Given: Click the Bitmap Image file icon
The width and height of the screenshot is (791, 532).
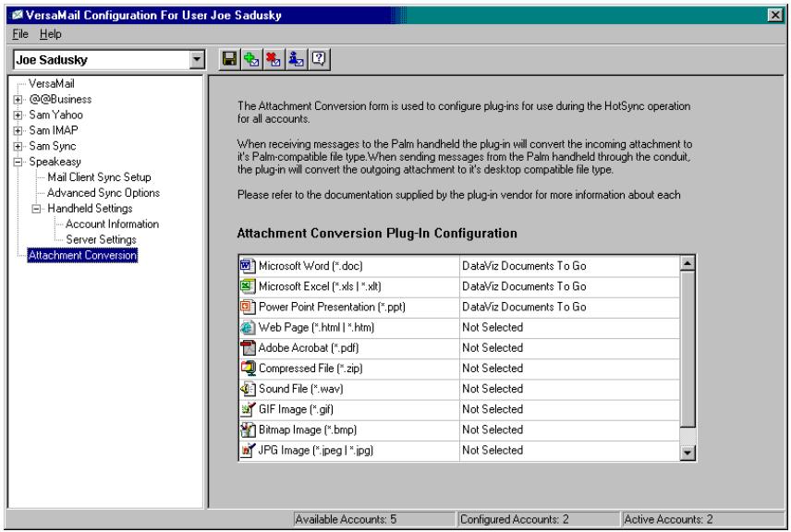Looking at the screenshot, I should coord(248,429).
